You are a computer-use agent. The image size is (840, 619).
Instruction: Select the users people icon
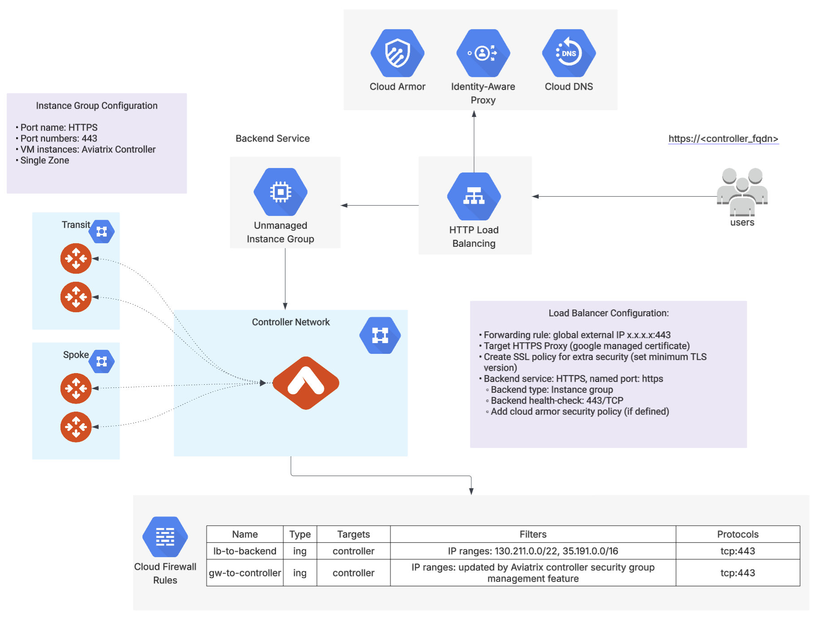(x=742, y=192)
